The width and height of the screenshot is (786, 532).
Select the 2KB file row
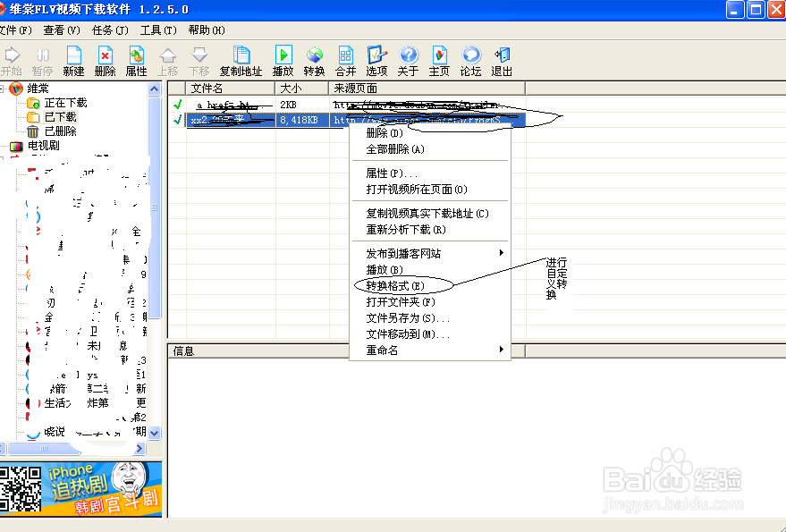pyautogui.click(x=347, y=106)
